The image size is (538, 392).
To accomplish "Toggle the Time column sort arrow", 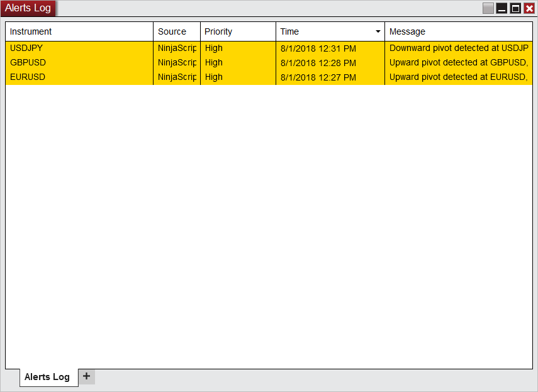I will tap(378, 31).
